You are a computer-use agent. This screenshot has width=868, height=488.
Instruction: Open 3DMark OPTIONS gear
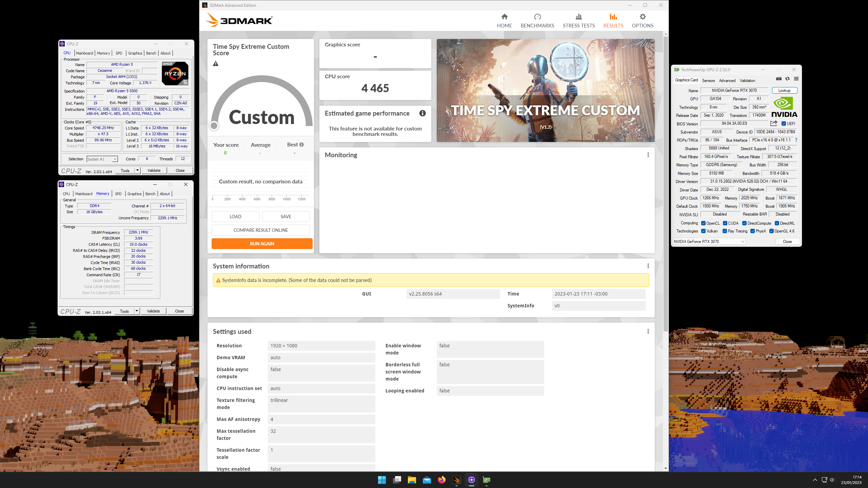coord(643,21)
